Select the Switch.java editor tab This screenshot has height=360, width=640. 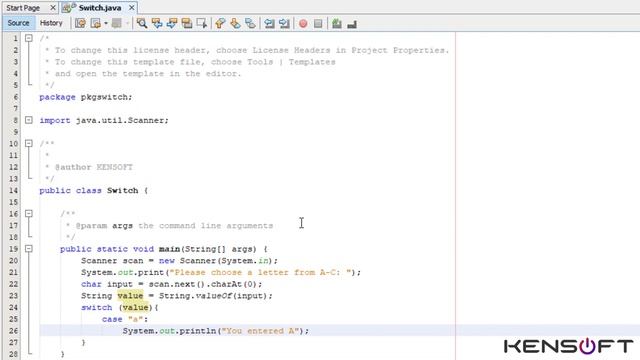100,8
